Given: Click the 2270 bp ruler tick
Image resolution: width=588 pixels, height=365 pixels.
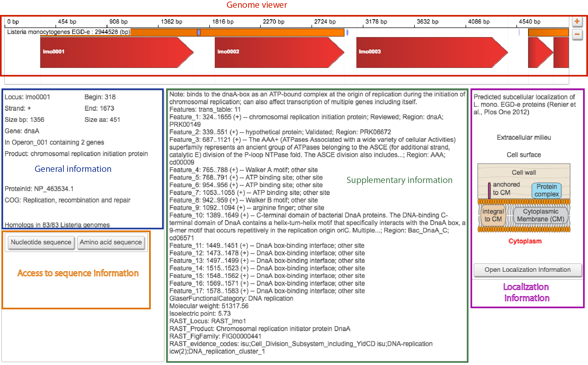Looking at the screenshot, I should point(273,22).
